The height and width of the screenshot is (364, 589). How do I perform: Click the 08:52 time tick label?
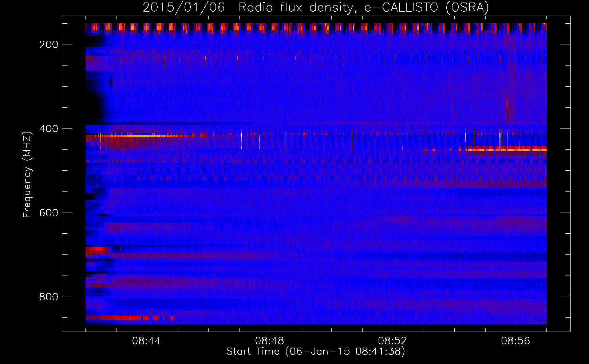[393, 341]
